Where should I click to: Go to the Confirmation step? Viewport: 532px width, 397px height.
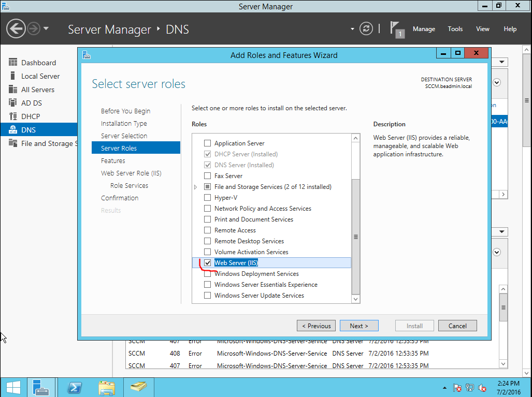pyautogui.click(x=120, y=198)
